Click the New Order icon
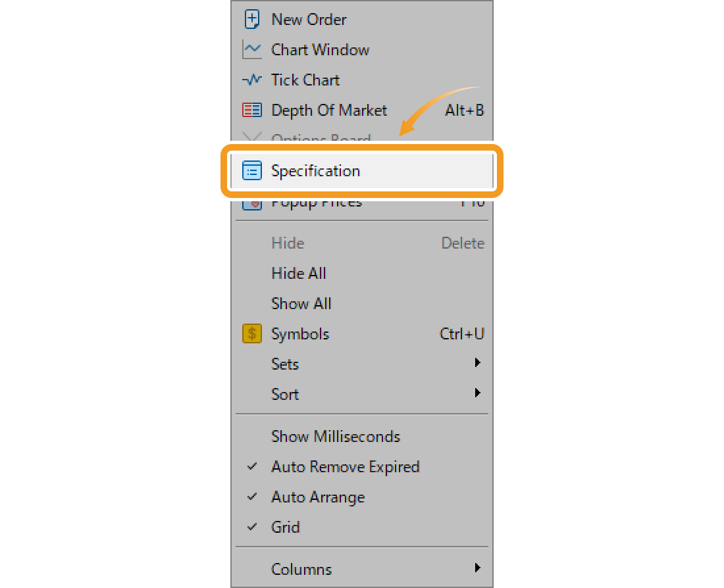The image size is (724, 588). (252, 19)
